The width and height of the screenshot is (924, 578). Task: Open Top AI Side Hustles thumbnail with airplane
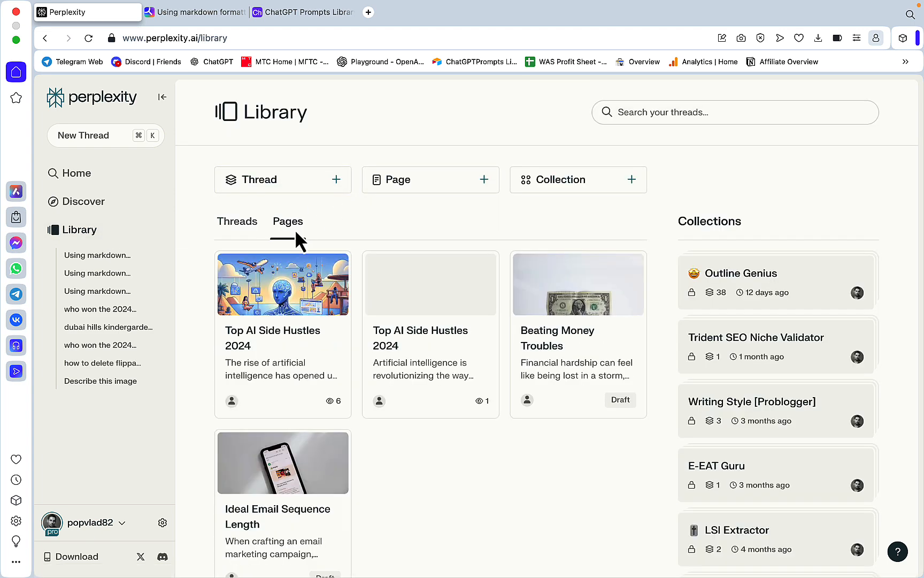click(x=283, y=284)
